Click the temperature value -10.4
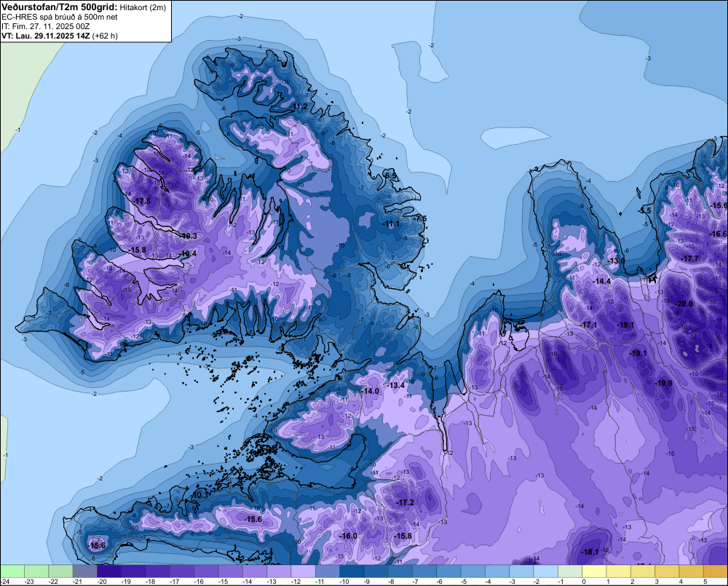The height and width of the screenshot is (586, 728). point(188,253)
